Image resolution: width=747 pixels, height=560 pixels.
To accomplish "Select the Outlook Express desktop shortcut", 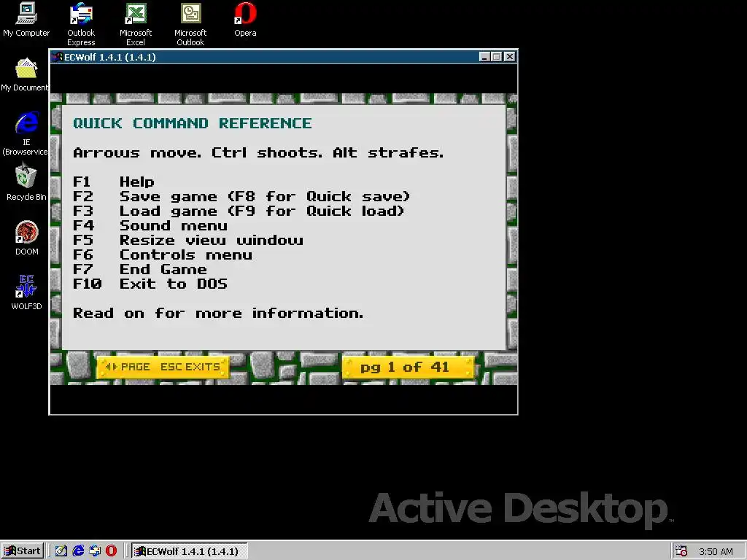I will pyautogui.click(x=81, y=24).
